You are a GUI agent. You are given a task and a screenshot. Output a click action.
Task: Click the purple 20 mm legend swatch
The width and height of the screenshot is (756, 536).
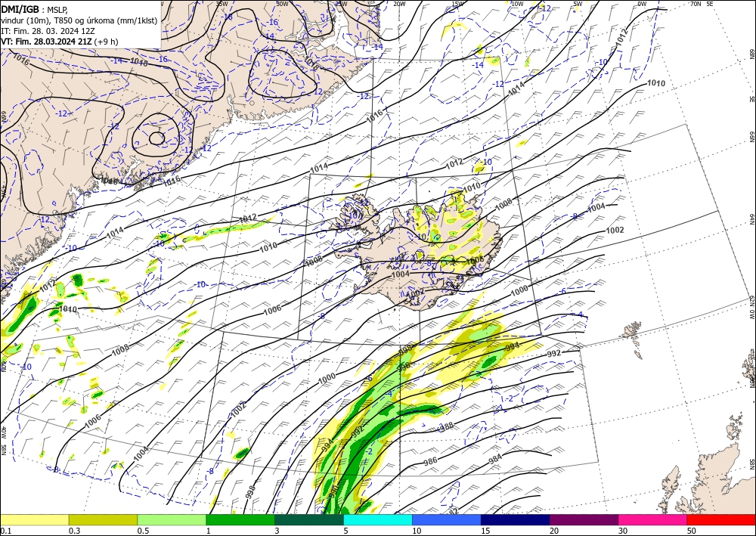[584, 519]
